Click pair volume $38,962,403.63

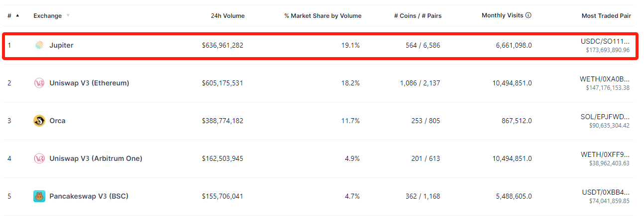[x=609, y=163]
